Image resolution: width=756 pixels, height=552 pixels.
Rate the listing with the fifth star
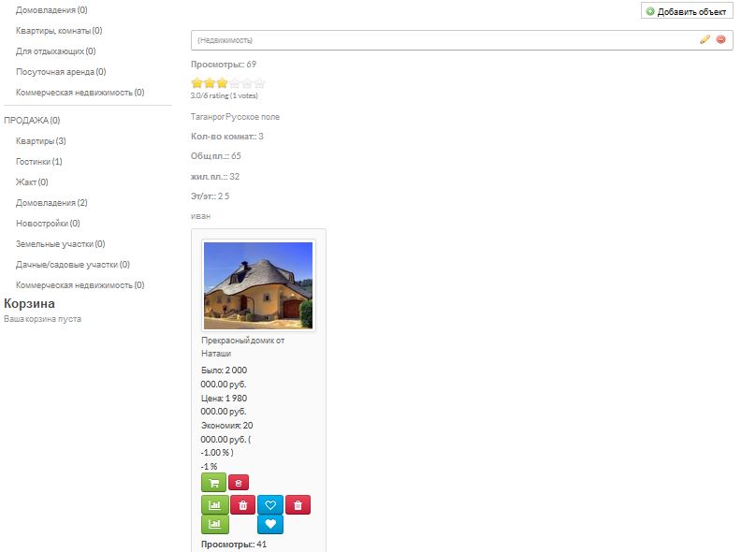tap(259, 83)
